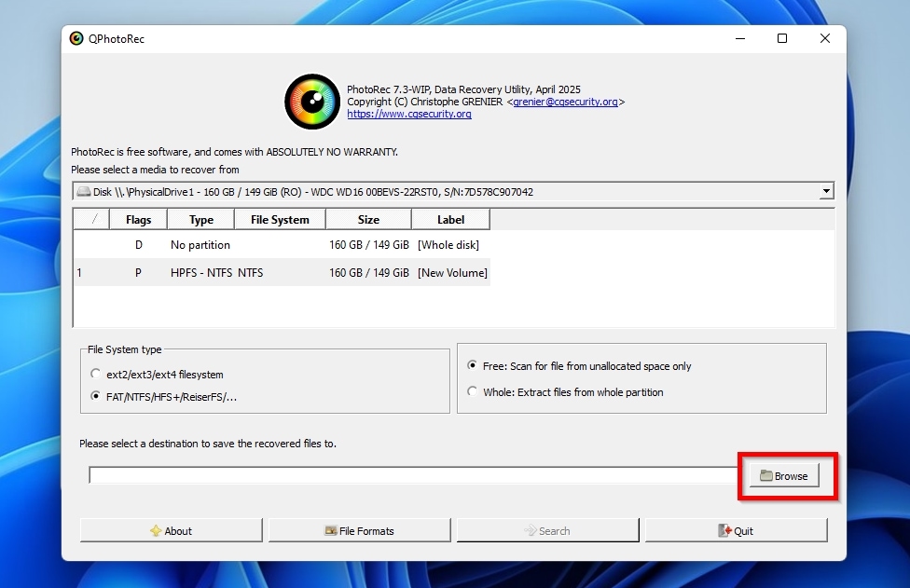Click the folder icon inside the Browse button
910x588 pixels.
[766, 475]
